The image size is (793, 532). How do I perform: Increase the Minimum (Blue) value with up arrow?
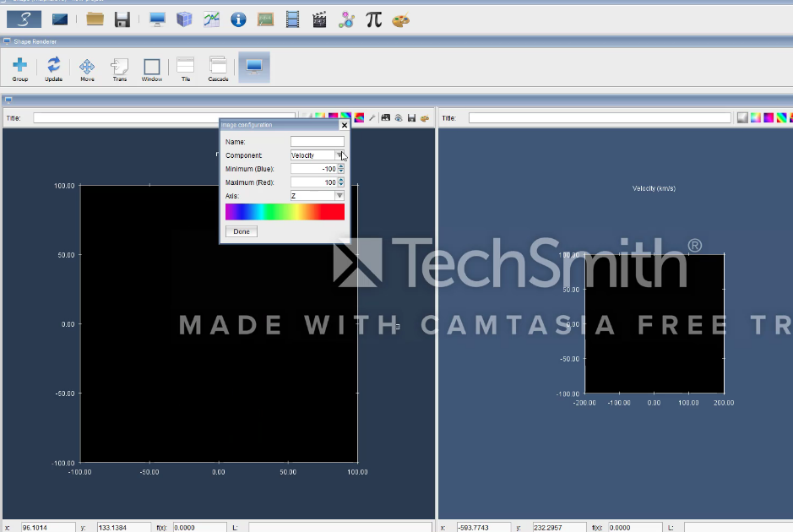pos(341,166)
